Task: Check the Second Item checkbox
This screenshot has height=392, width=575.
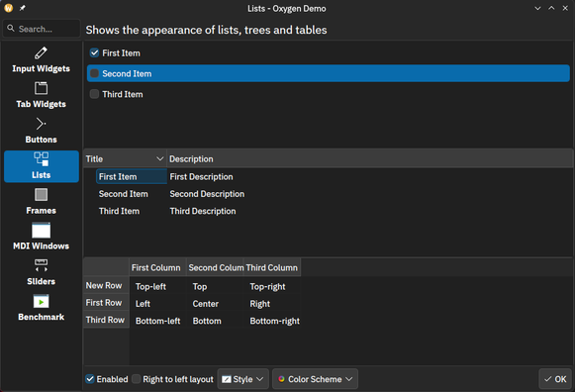Action: (94, 73)
